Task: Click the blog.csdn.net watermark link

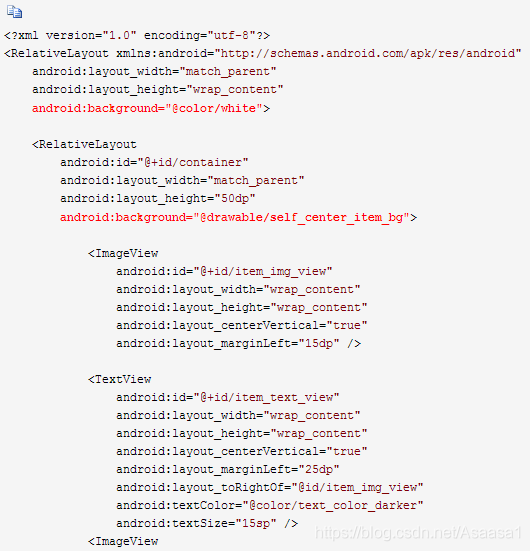Action: point(418,533)
